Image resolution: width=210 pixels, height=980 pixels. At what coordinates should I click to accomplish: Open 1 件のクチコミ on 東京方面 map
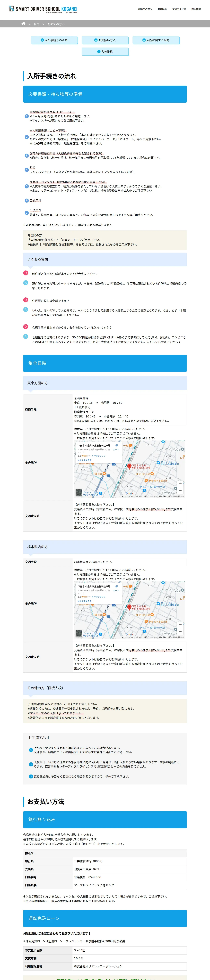[x=99, y=455]
